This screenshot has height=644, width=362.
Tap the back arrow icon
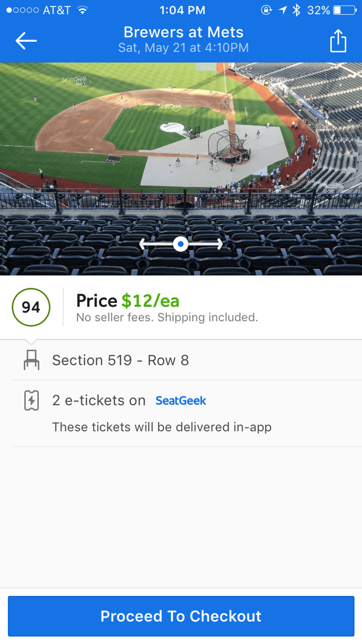(x=26, y=40)
